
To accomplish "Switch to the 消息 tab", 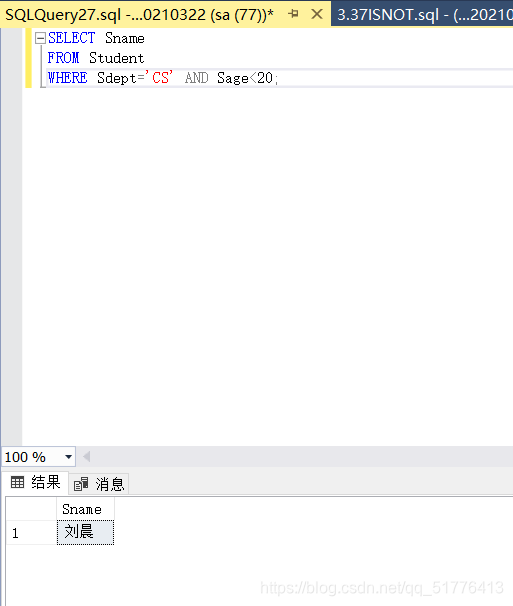I will pos(99,483).
